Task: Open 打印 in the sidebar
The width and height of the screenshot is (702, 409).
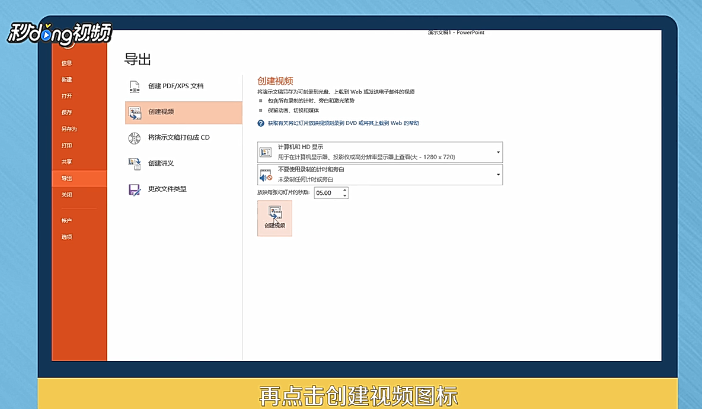Action: [x=67, y=145]
